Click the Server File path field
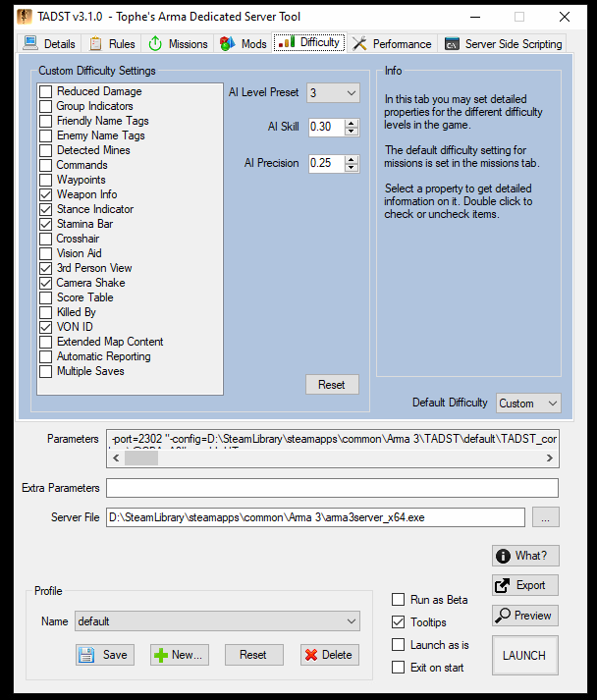 click(x=315, y=517)
